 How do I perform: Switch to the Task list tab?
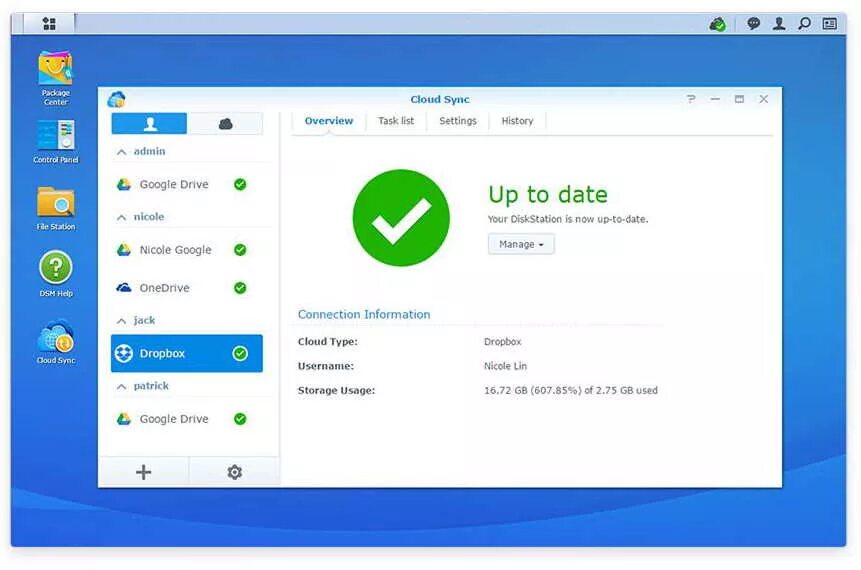[396, 121]
